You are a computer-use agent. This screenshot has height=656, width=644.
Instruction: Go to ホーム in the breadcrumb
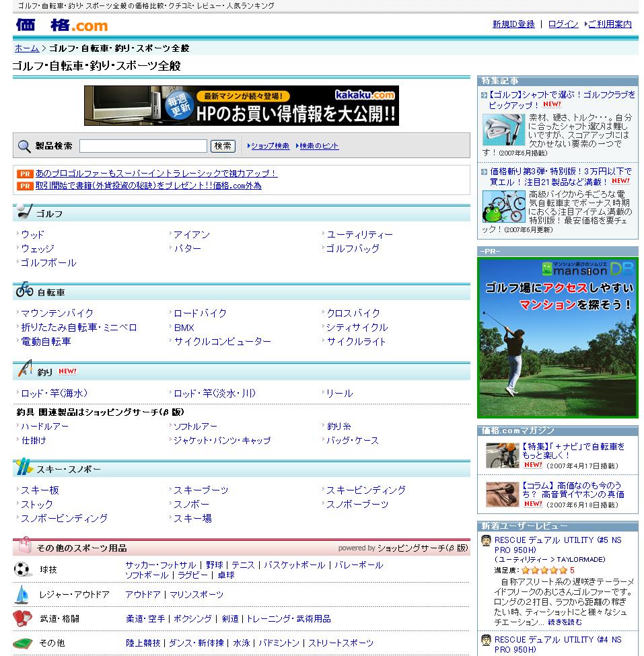(x=27, y=48)
